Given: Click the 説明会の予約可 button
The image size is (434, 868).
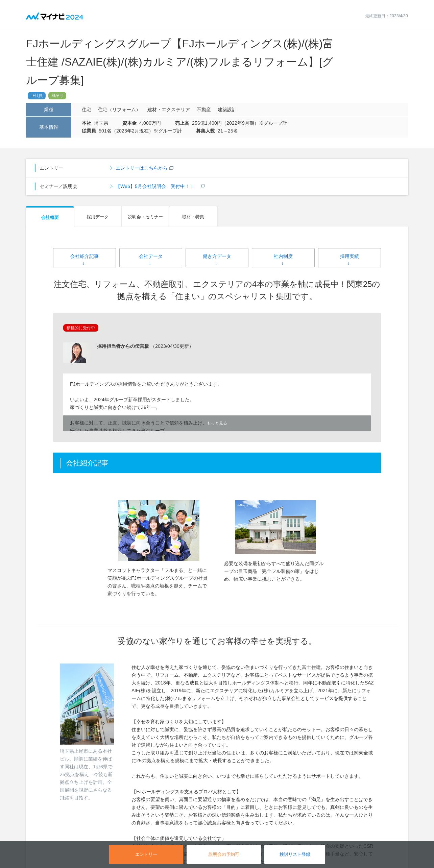Looking at the screenshot, I should click(224, 854).
